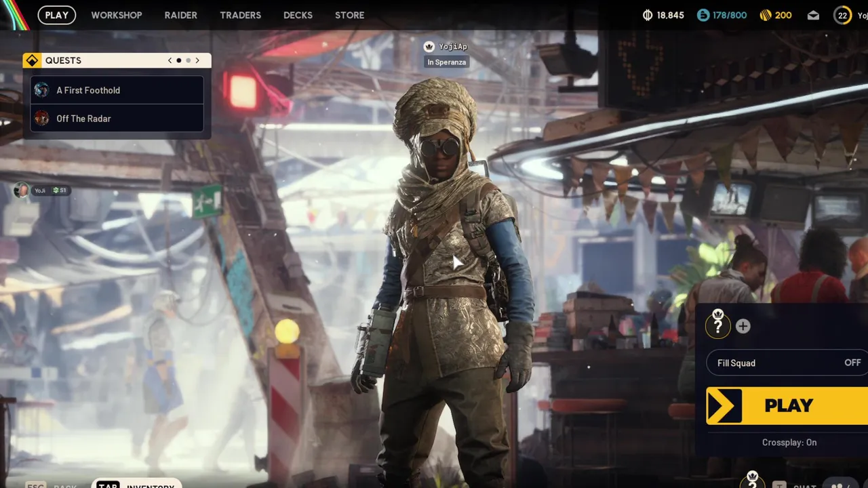Switch to the WORKSHOP tab
868x488 pixels.
coord(117,15)
